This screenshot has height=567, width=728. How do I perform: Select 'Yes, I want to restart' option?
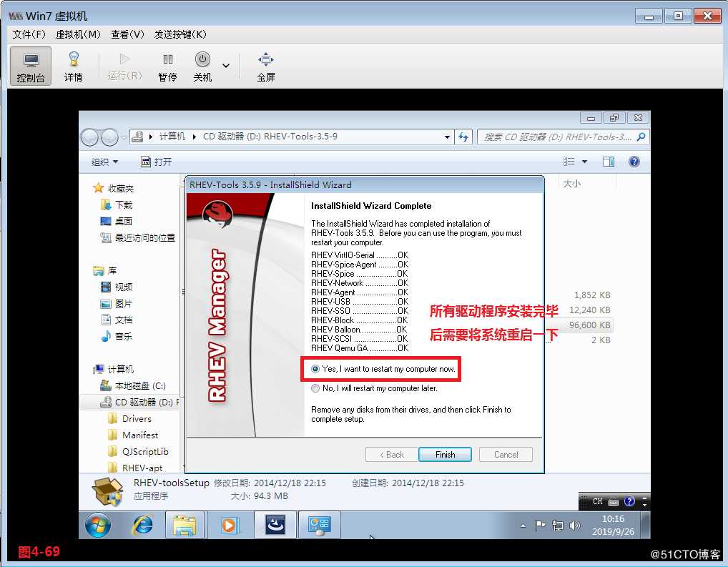pos(383,369)
